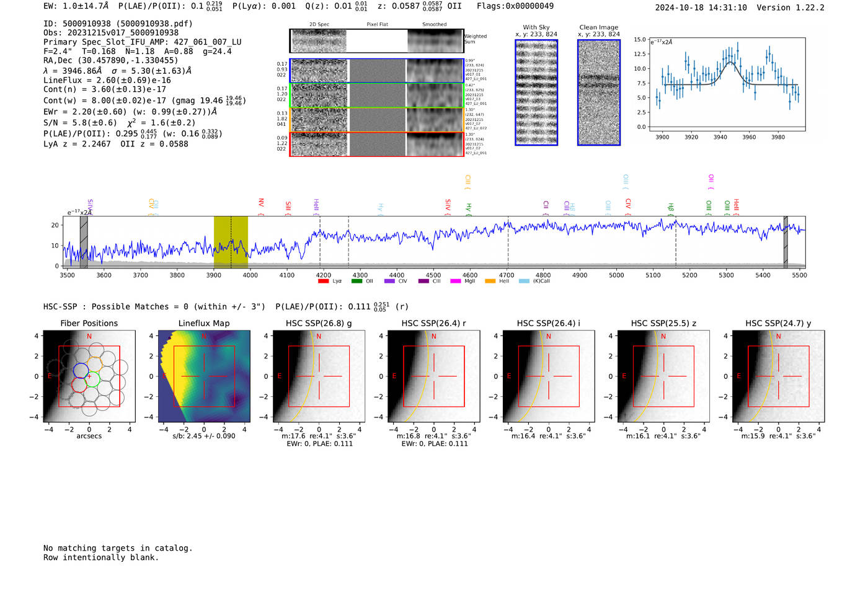This screenshot has width=868, height=591.
Task: Click the red NV line label
Action: (261, 207)
